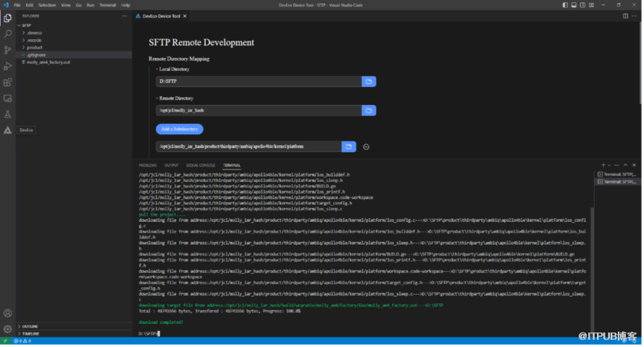Open the Edit menu

(30, 5)
